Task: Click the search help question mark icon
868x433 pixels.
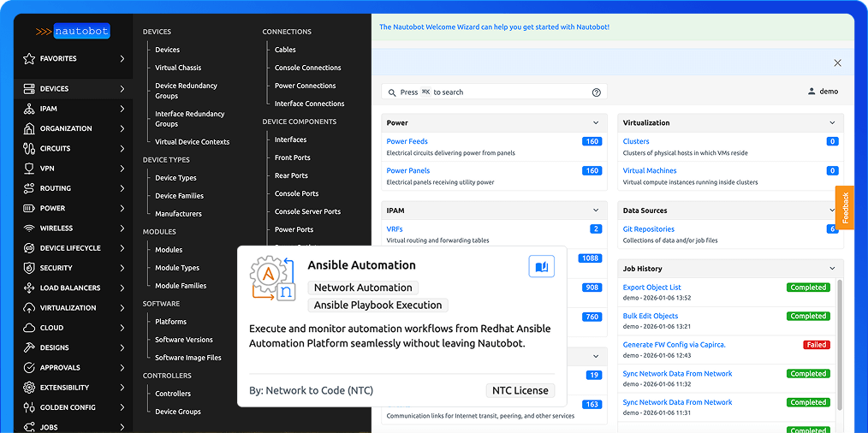Action: (597, 92)
